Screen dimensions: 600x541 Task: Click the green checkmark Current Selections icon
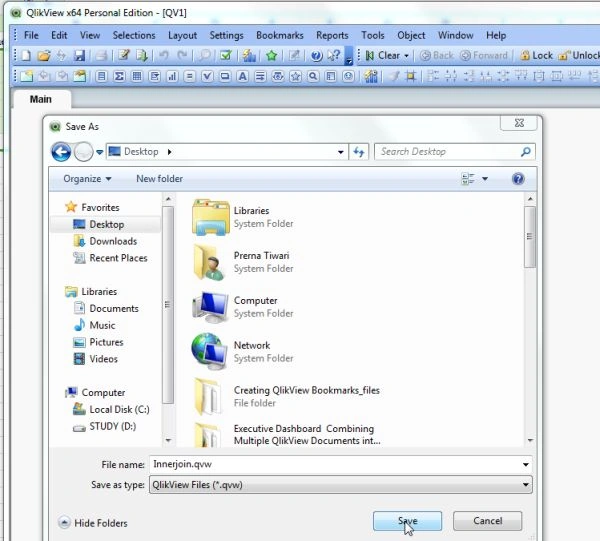tap(226, 55)
